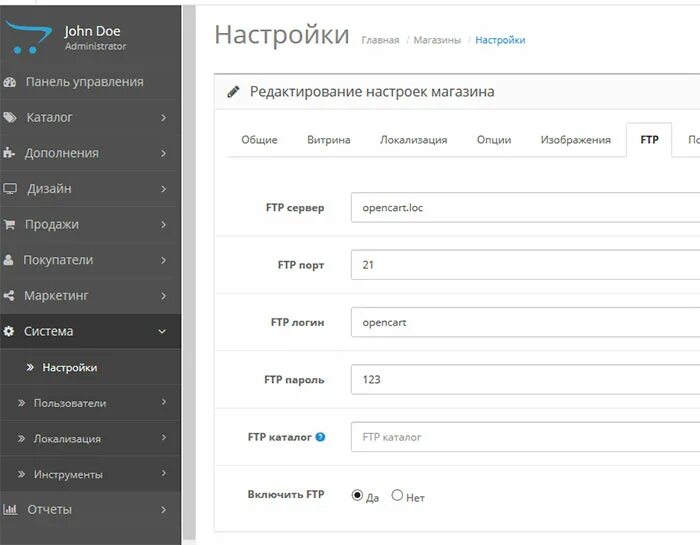Click the FTP каталог help question icon
This screenshot has width=700, height=545.
point(320,437)
